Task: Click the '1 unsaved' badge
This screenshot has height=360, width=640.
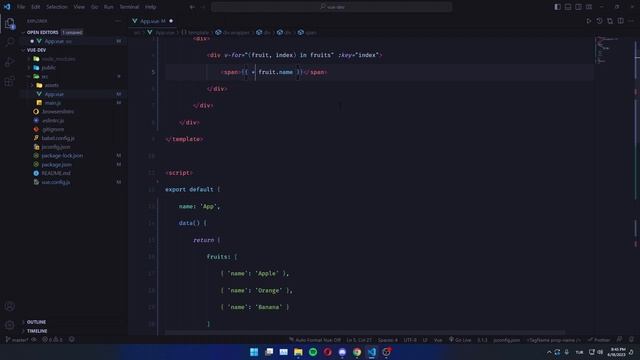Action: pos(72,32)
